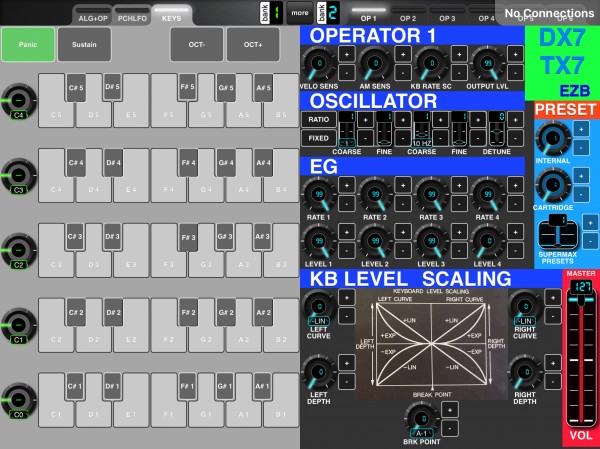This screenshot has height=449, width=600.
Task: Select RATIO oscillator mode
Action: (319, 119)
